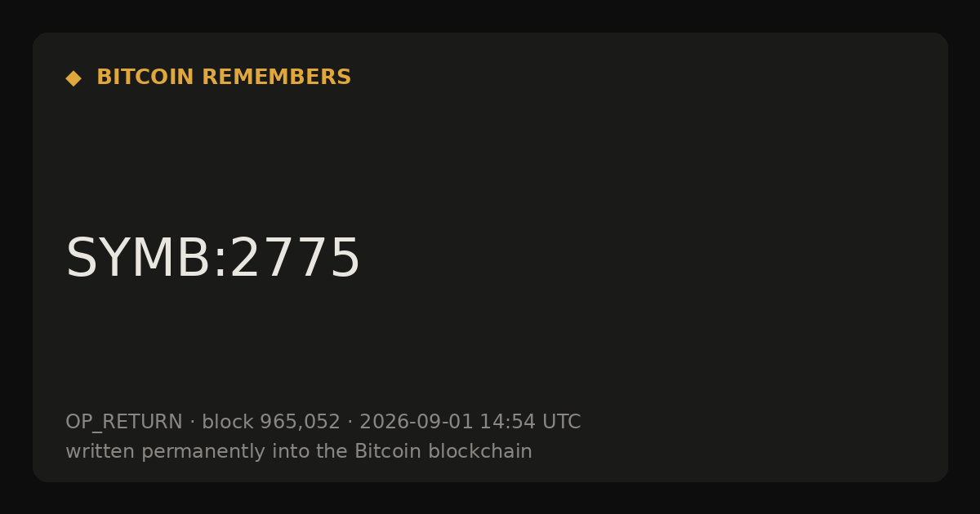
Task: Click the 2026-09-01 date
Action: (x=416, y=423)
